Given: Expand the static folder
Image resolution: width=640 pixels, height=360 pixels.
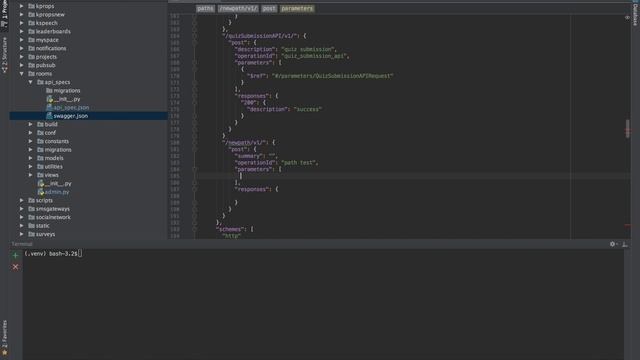Looking at the screenshot, I should 22,226.
